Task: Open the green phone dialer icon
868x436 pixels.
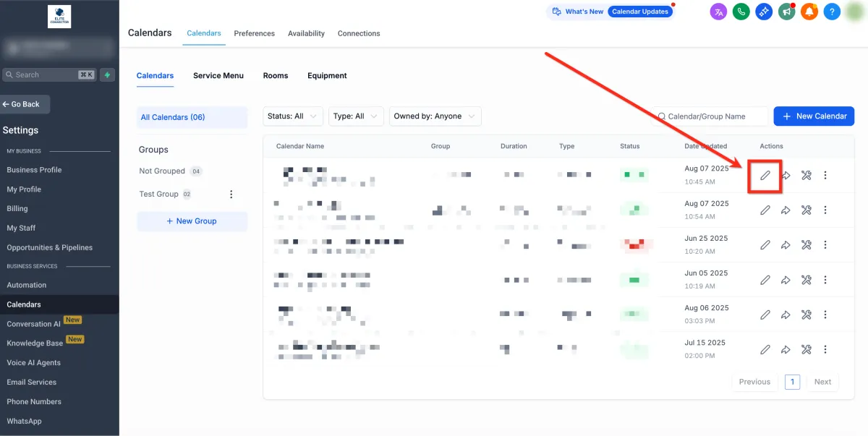Action: click(741, 12)
